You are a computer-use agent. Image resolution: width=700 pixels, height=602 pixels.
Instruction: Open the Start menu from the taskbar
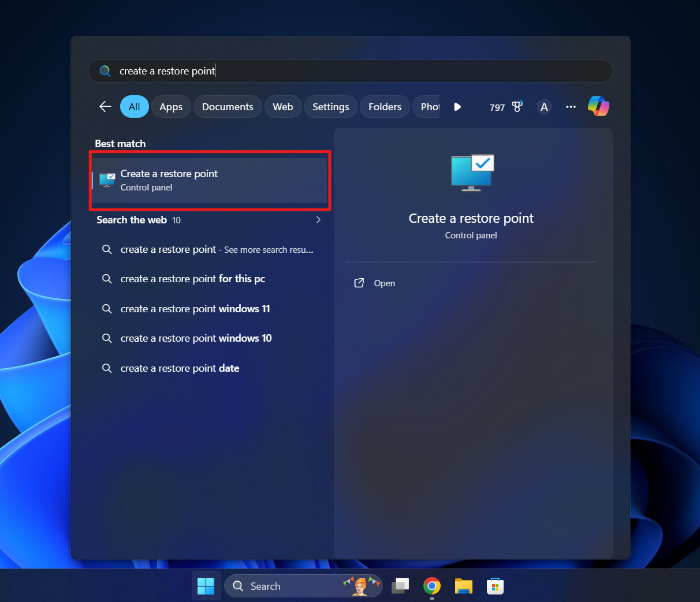(206, 586)
